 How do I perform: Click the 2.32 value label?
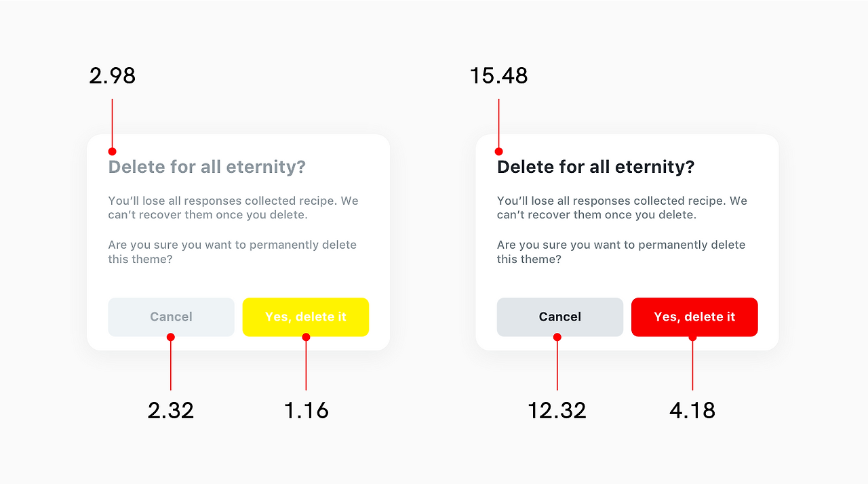171,410
